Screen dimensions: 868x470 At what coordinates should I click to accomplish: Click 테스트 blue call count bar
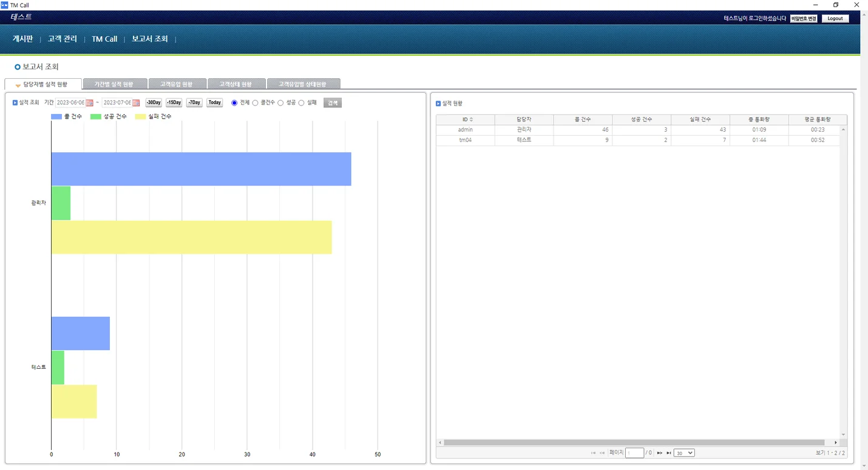point(80,333)
